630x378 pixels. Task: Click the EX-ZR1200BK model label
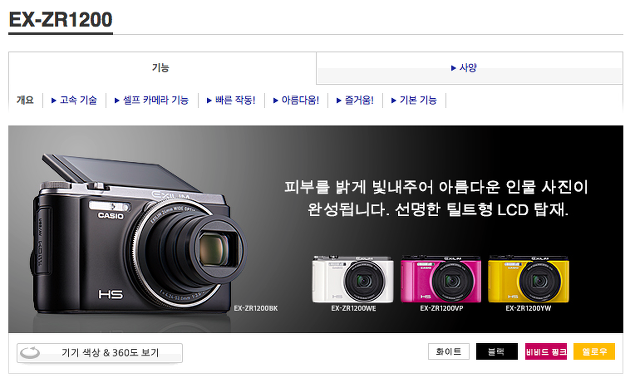point(256,309)
